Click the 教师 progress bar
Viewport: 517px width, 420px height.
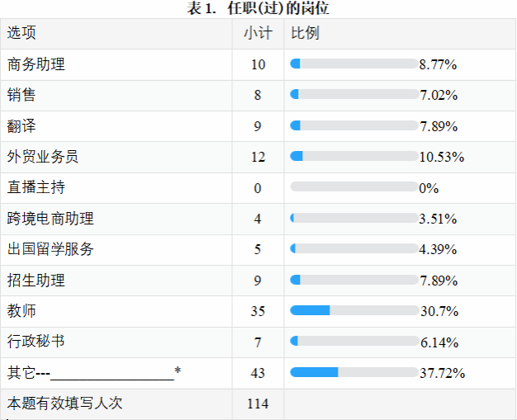point(354,310)
